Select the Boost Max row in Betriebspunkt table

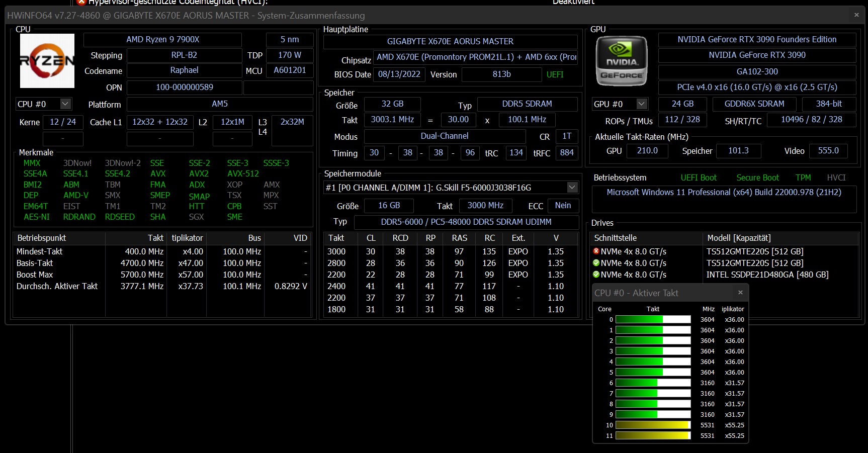pos(162,275)
